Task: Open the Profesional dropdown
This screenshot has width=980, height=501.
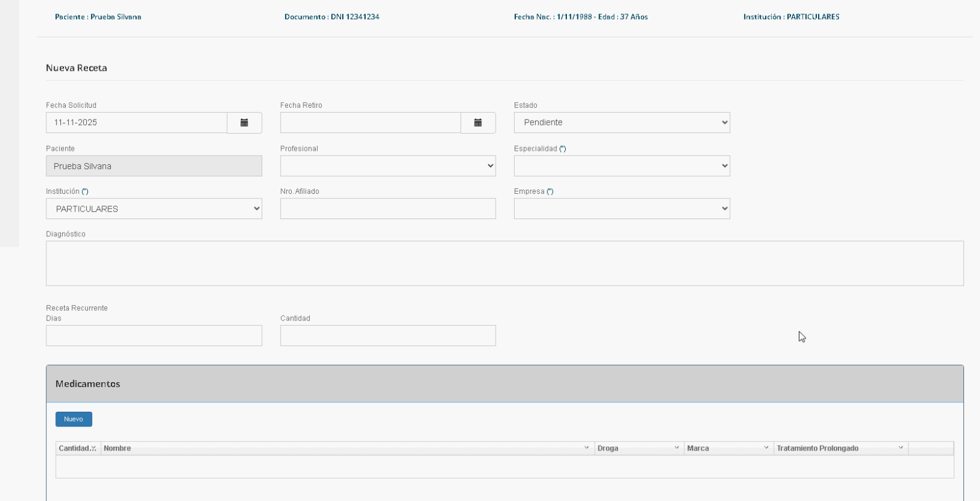Action: click(388, 166)
